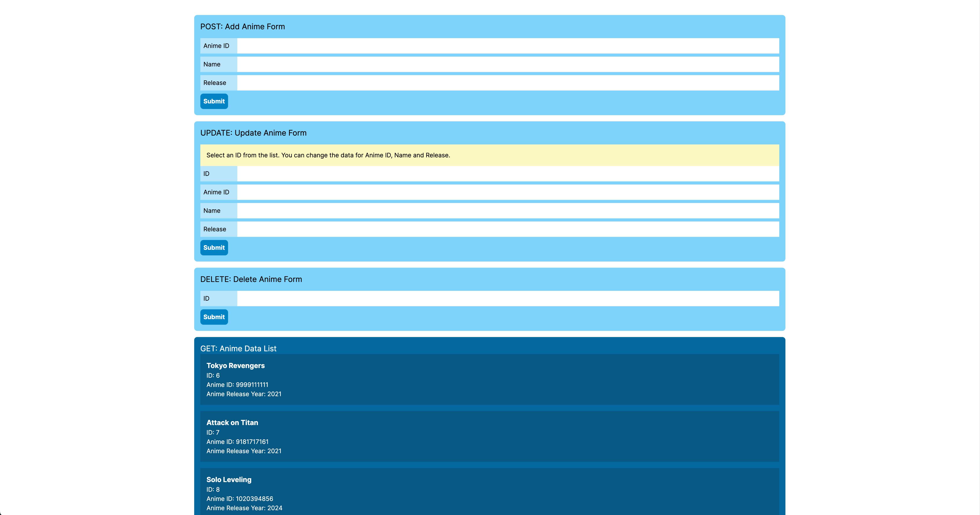980x515 pixels.
Task: Click the GET: Anime Data List heading
Action: [x=238, y=348]
